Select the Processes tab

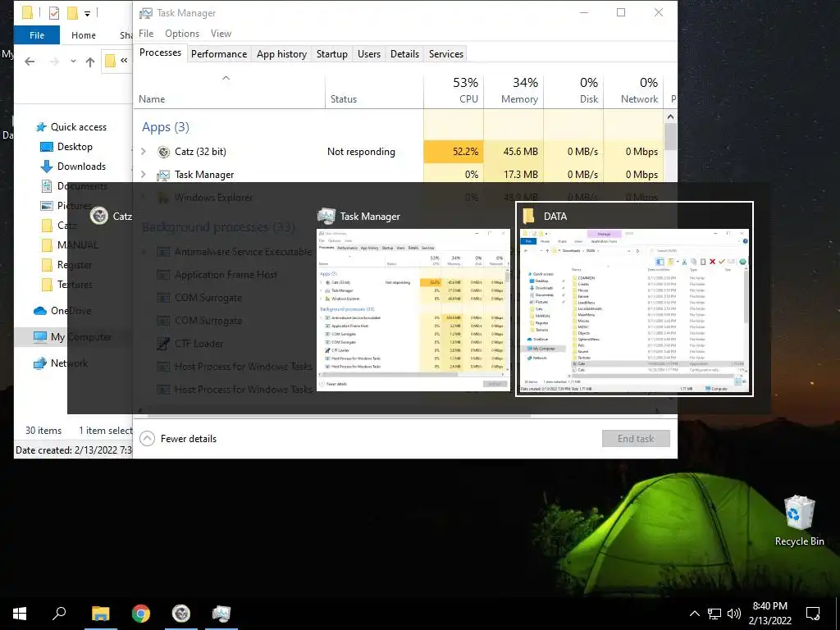pyautogui.click(x=160, y=52)
